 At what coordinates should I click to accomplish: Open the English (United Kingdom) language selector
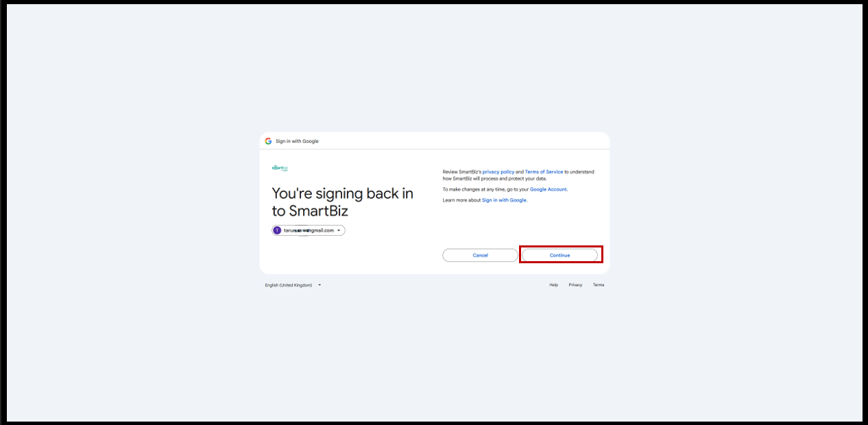tap(289, 285)
